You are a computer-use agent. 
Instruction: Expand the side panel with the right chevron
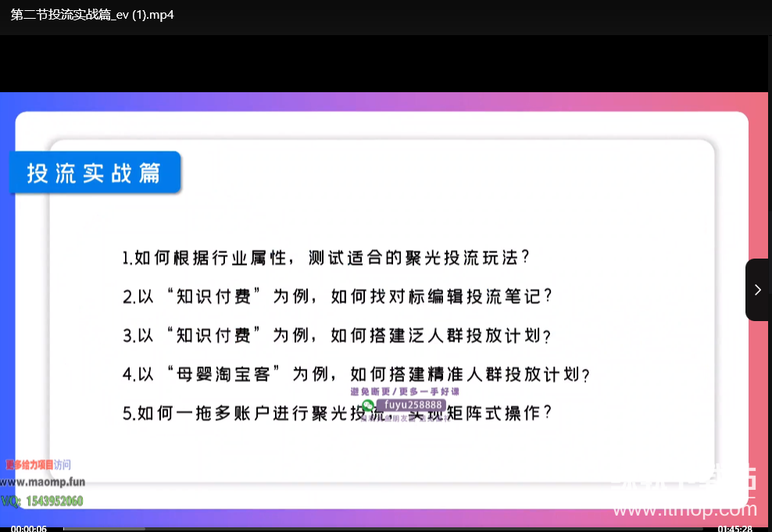(758, 290)
